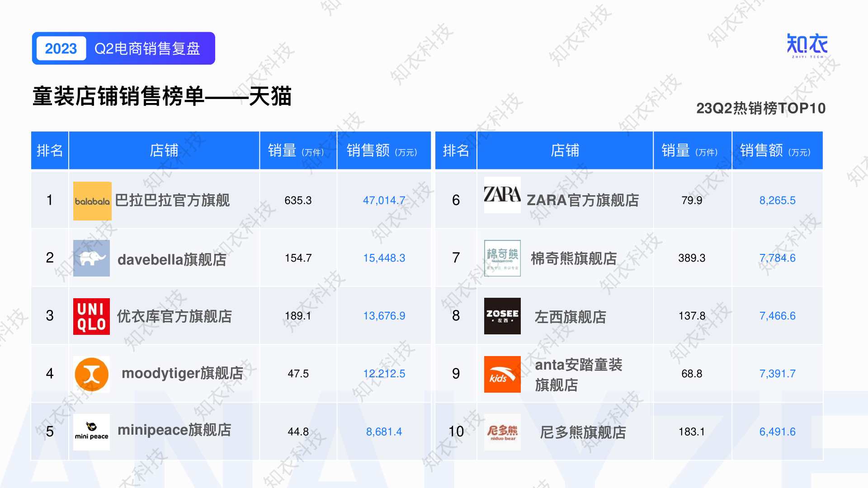Screen dimensions: 868x488
Task: Click sales volume value 189.1
Action: [298, 316]
